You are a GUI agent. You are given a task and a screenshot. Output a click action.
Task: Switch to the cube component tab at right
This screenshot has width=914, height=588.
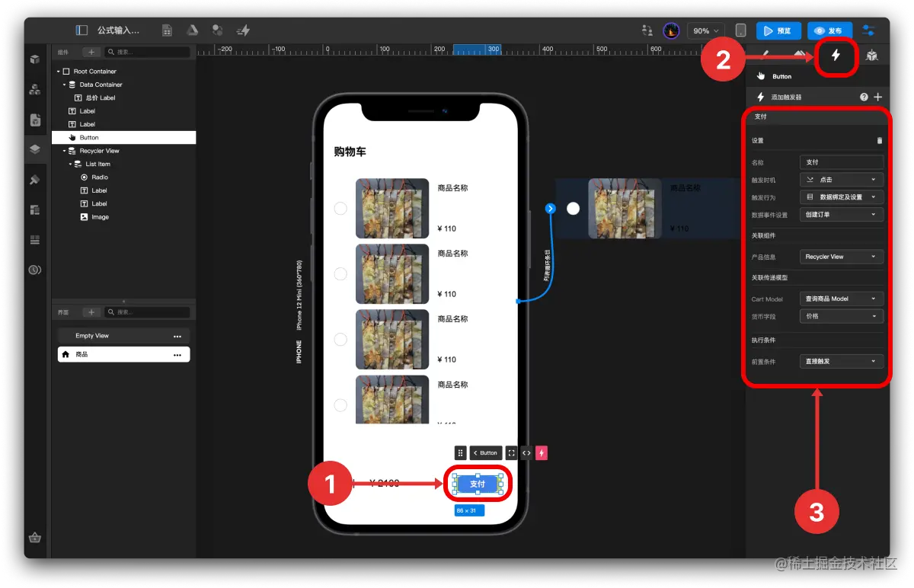pos(872,56)
